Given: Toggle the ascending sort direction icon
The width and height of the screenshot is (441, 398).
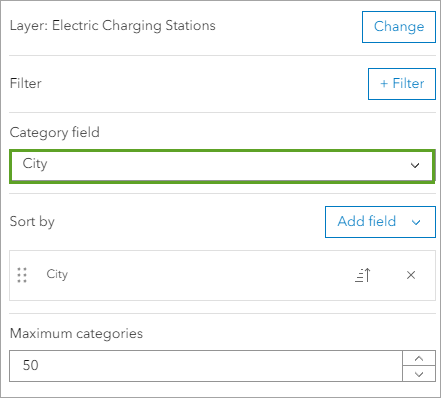Looking at the screenshot, I should coord(363,275).
